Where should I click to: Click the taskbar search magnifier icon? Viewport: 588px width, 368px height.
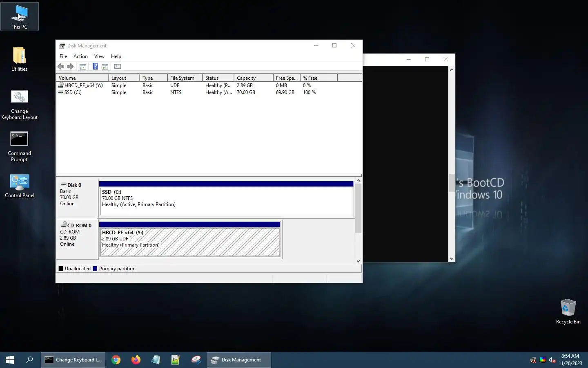(29, 360)
